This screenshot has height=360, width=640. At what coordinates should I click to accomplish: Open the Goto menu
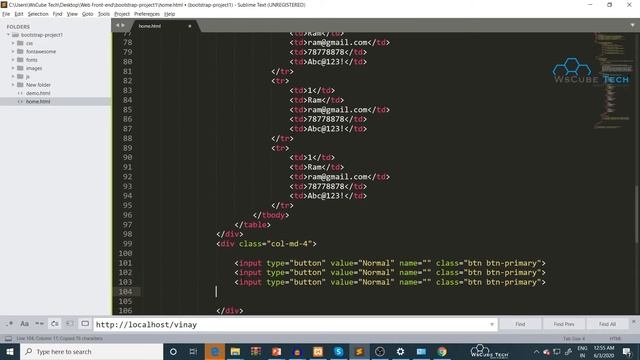pyautogui.click(x=87, y=14)
